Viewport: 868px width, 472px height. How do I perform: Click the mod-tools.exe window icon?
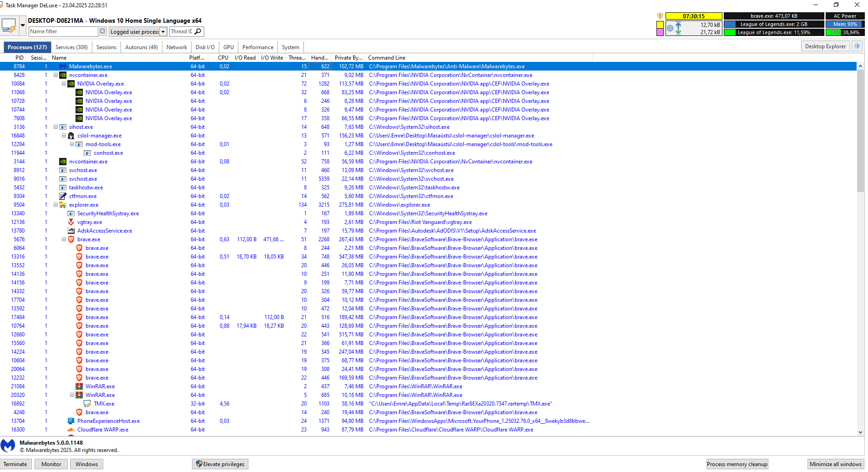click(x=79, y=144)
